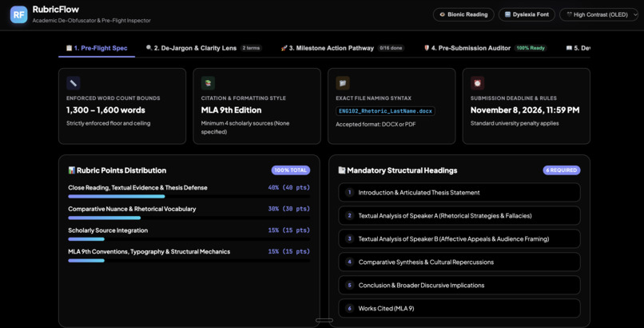Click 15% value for Scholarly Source Integration

click(x=289, y=230)
